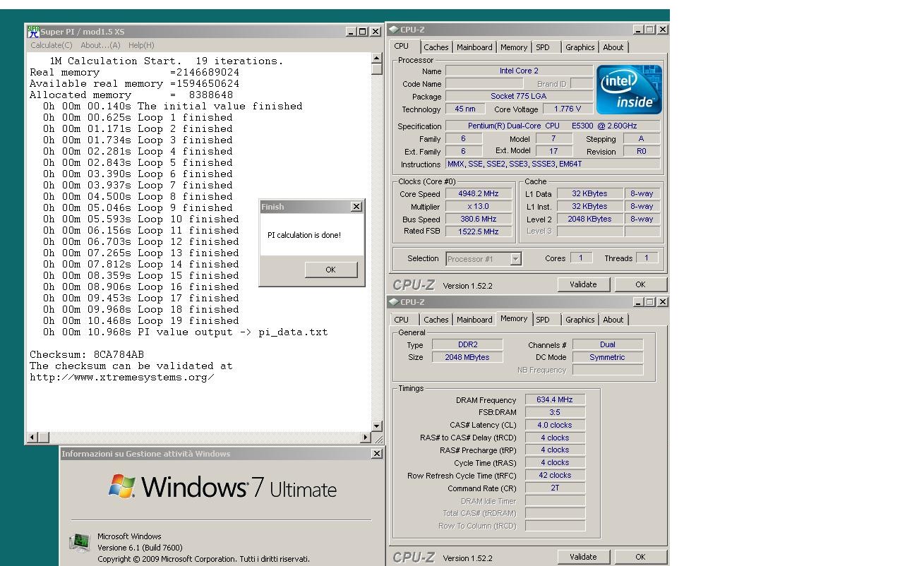Click the Rated FSB 1522.5 MHz value
The image size is (924, 566).
(478, 231)
